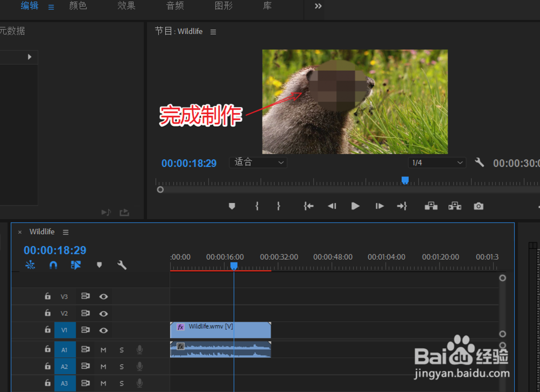Toggle lock on A3 track
This screenshot has width=540, height=392.
[48, 383]
